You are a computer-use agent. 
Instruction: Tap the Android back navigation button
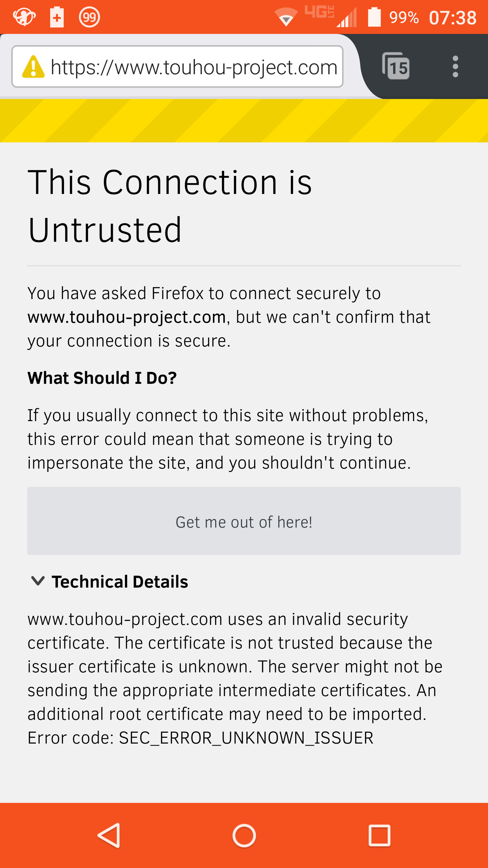pos(109,835)
